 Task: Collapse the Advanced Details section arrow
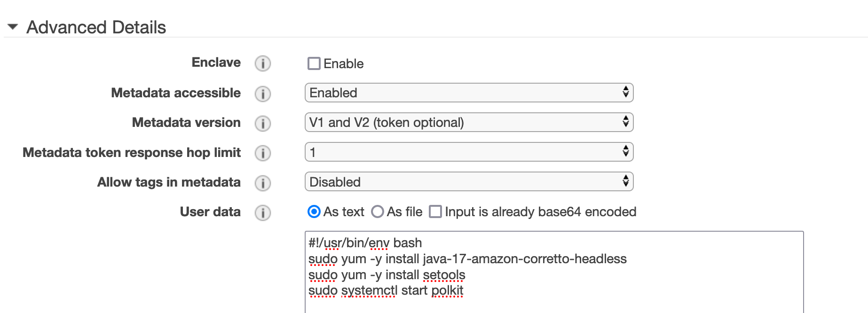click(x=13, y=27)
